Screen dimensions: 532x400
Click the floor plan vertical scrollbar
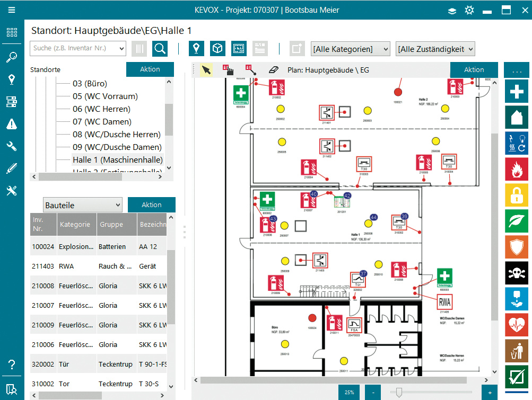(x=494, y=227)
